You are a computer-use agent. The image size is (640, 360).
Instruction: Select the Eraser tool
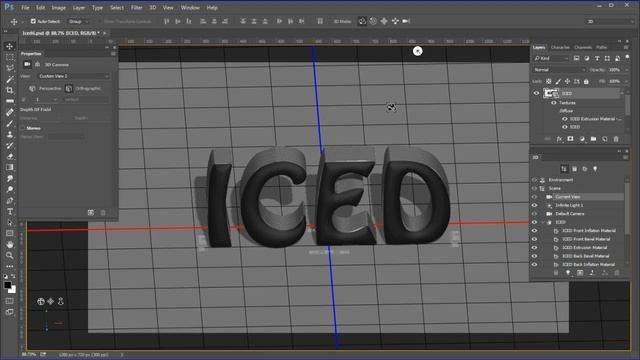point(10,156)
